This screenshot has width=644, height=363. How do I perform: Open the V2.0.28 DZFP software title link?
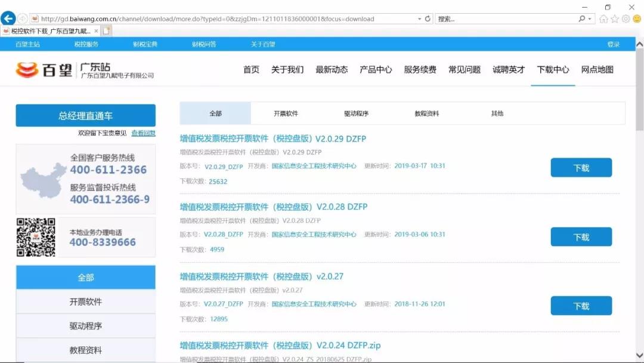click(274, 207)
